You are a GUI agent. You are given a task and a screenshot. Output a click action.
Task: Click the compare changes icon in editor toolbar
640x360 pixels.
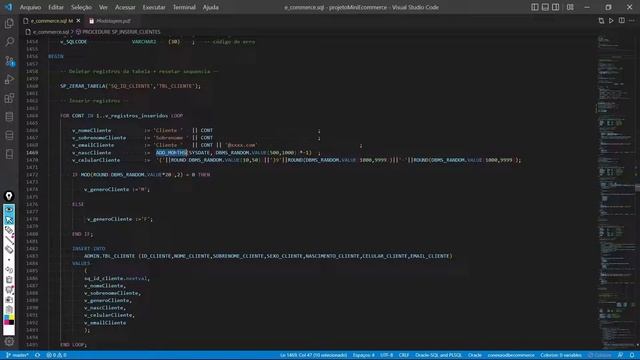[601, 21]
